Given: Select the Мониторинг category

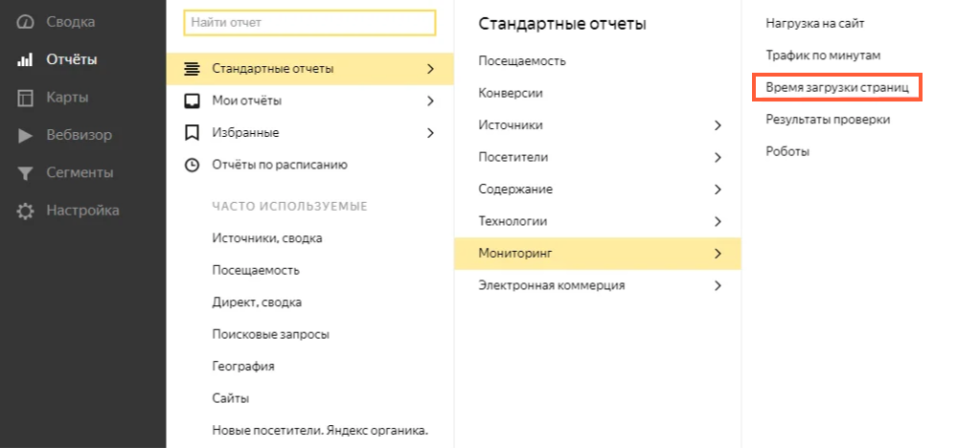Looking at the screenshot, I should coord(598,254).
